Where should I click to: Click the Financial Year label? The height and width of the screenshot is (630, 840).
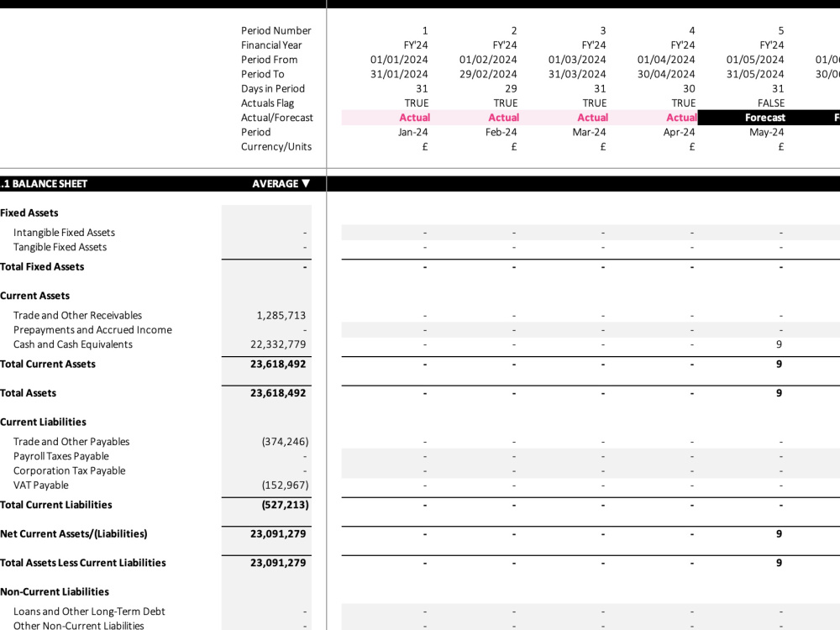271,45
